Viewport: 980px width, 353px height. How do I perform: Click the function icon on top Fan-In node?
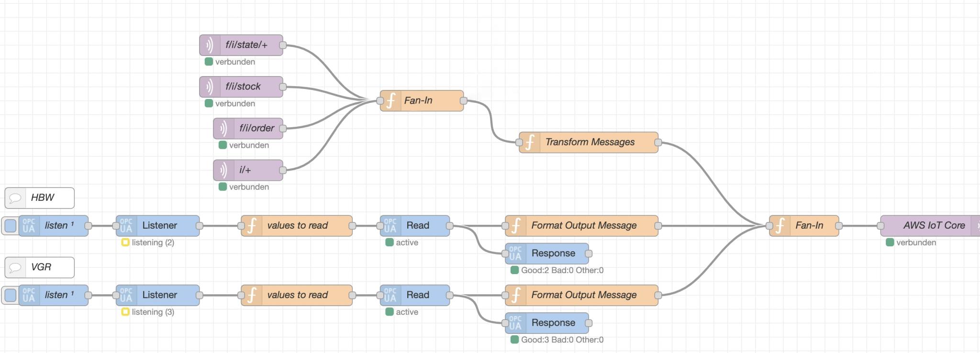(x=391, y=101)
